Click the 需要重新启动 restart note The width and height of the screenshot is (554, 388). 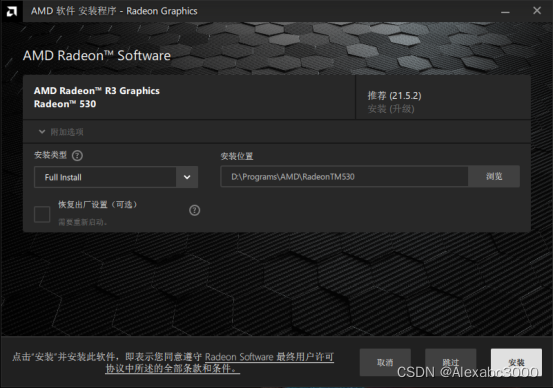[83, 222]
